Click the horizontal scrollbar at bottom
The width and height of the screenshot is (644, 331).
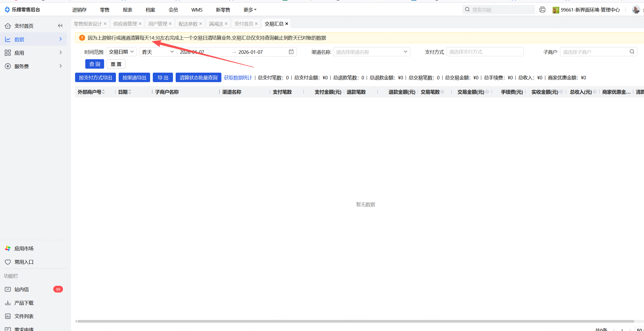355,321
